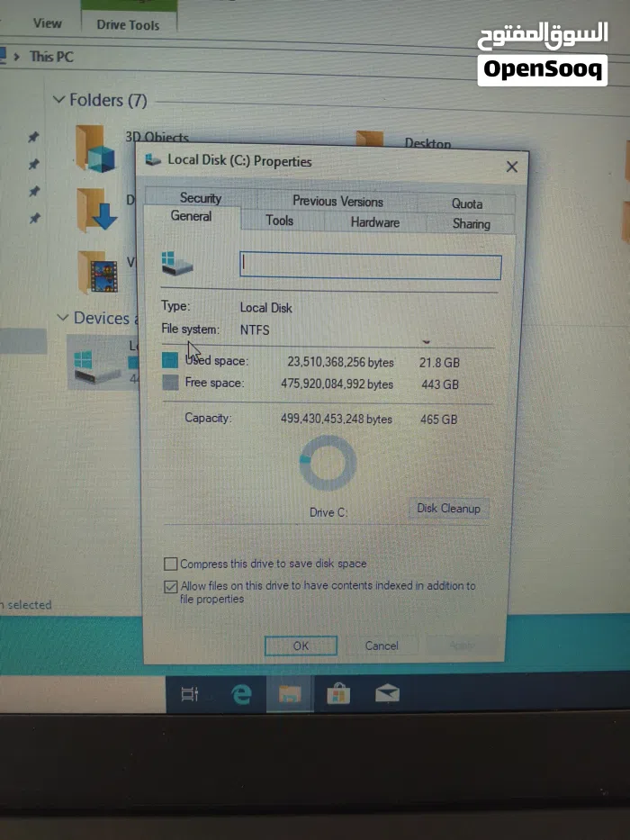The width and height of the screenshot is (630, 840).
Task: Click the blue Used space color square
Action: coord(170,361)
